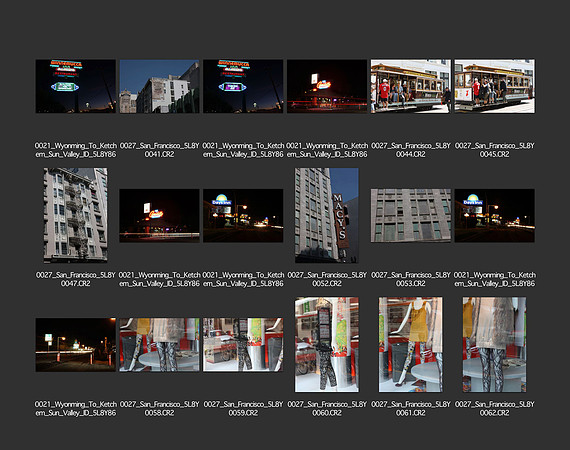Open the 0059.CR2 storefront thumbnail
Image resolution: width=570 pixels, height=450 pixels.
point(243,345)
